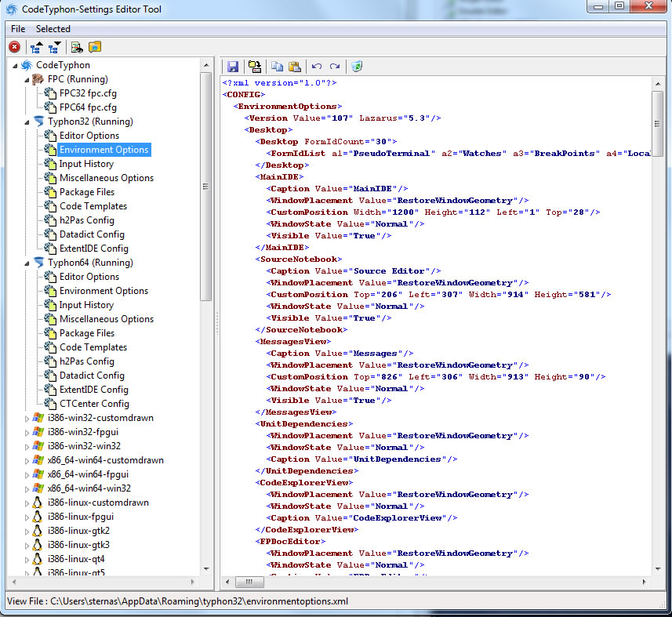Select the x86_64-win64-fpgui tree item
672x617 pixels.
click(88, 475)
